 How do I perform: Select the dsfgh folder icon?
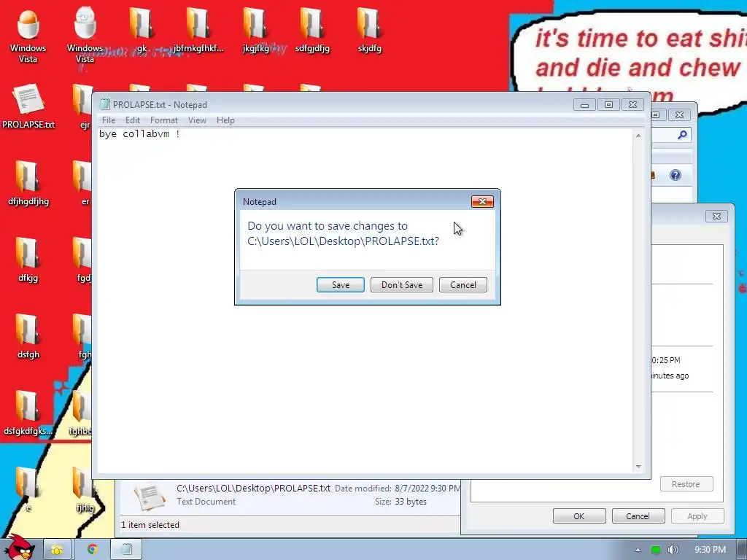(x=28, y=337)
